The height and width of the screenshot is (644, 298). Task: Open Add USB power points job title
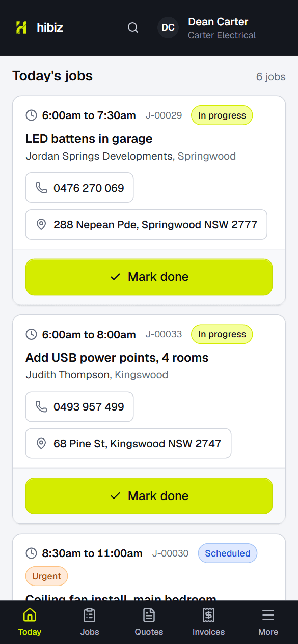117,358
